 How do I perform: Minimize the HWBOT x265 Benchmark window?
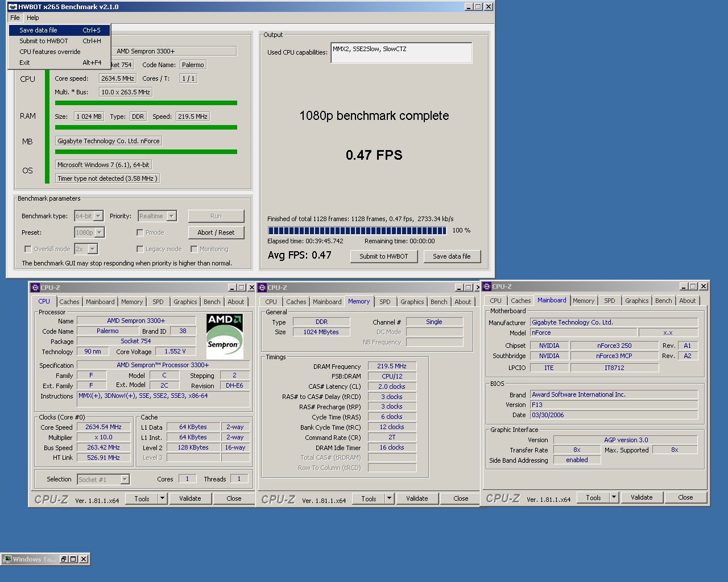(x=468, y=7)
